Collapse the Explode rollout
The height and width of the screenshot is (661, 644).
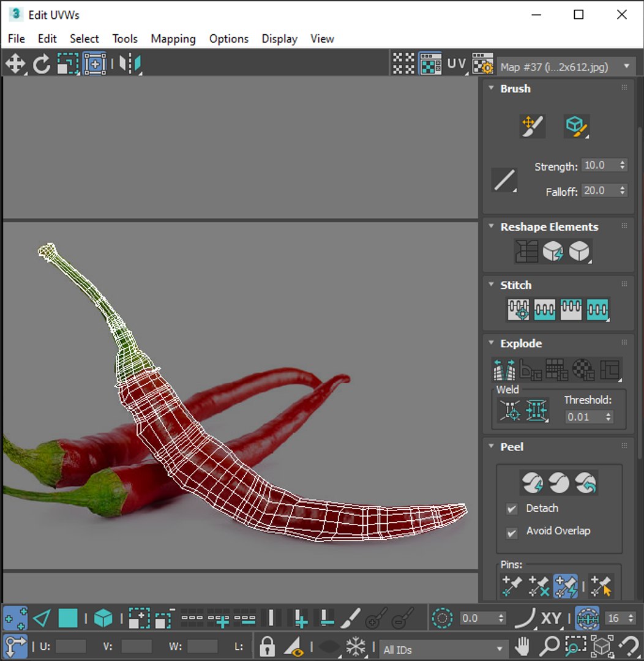[x=491, y=342]
